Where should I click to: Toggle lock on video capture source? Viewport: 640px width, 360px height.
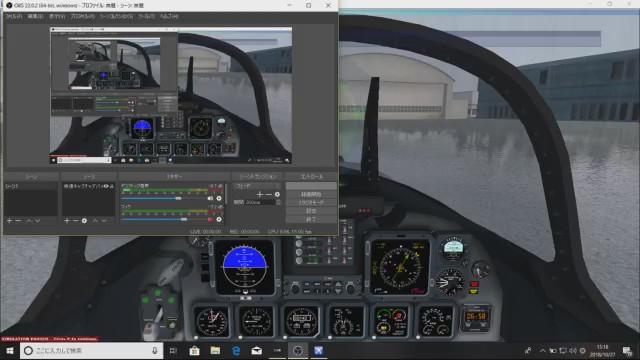tap(111, 186)
